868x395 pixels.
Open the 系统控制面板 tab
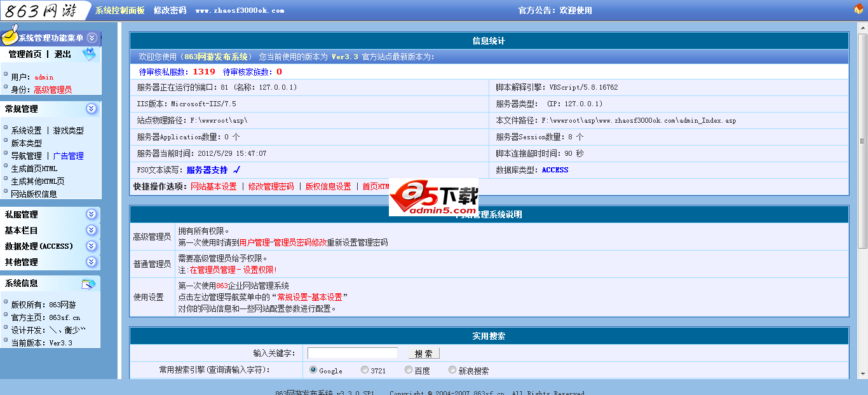[120, 10]
